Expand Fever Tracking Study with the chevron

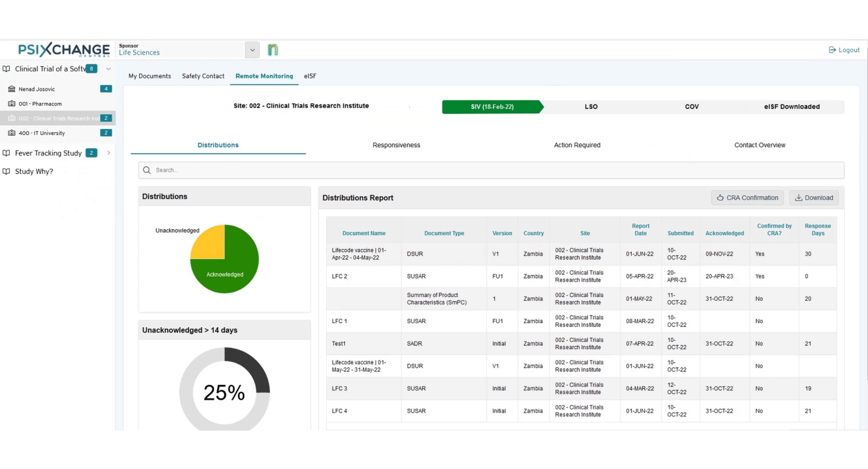coord(108,153)
